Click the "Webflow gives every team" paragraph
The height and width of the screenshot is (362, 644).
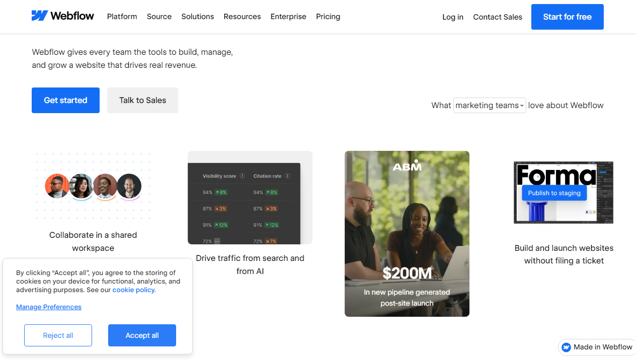(x=132, y=58)
